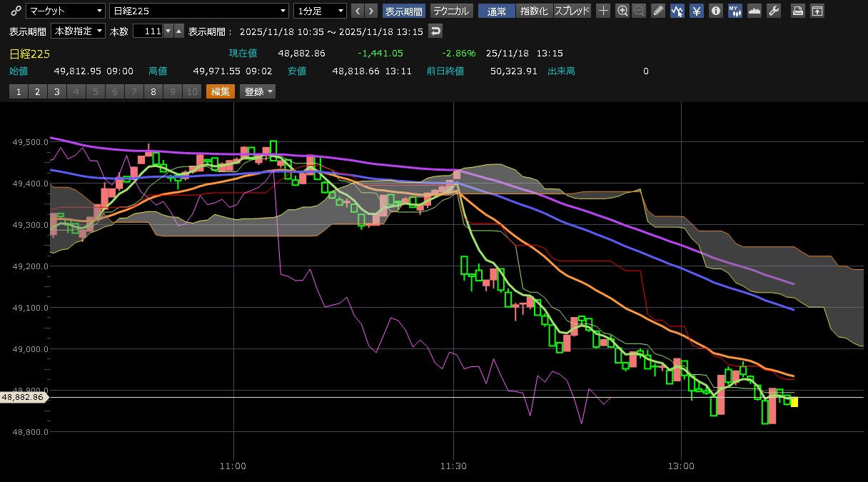Expand the 1分足 timeframe dropdown
This screenshot has width=868, height=482.
point(320,11)
